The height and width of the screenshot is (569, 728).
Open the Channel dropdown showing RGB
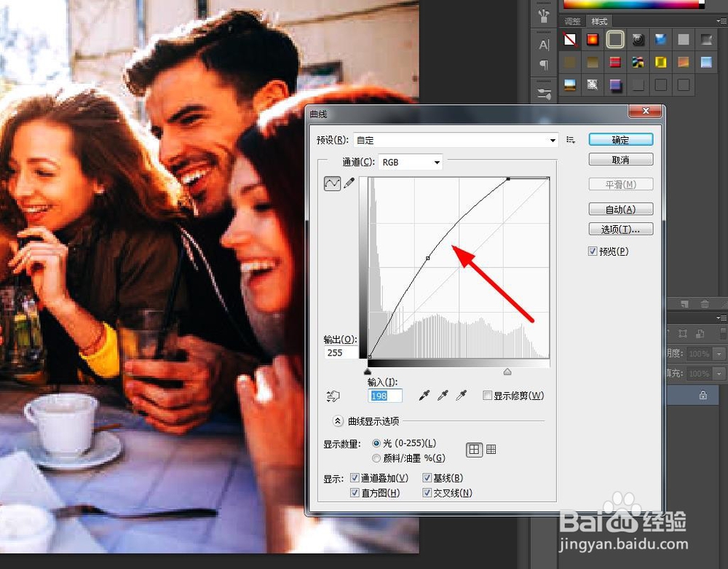tap(411, 162)
